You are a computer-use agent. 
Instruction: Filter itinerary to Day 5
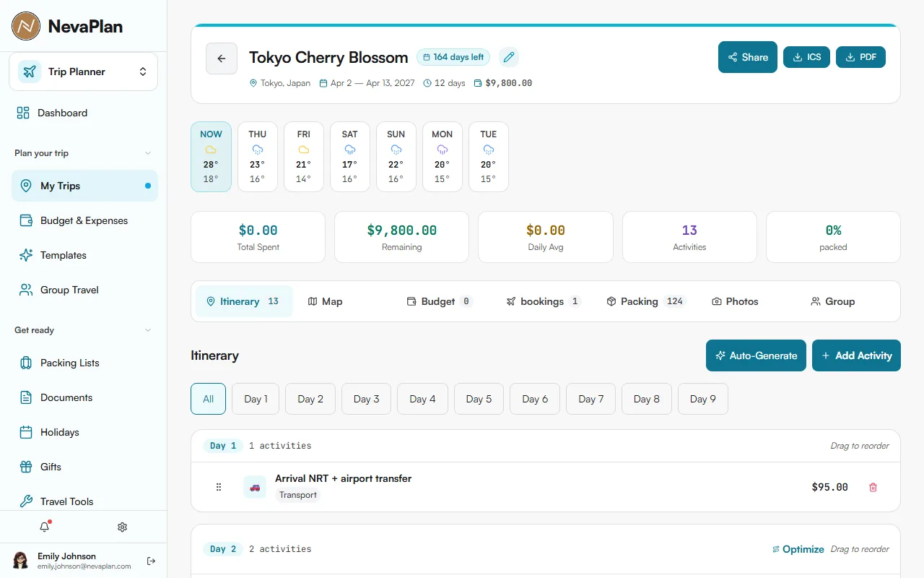[479, 399]
